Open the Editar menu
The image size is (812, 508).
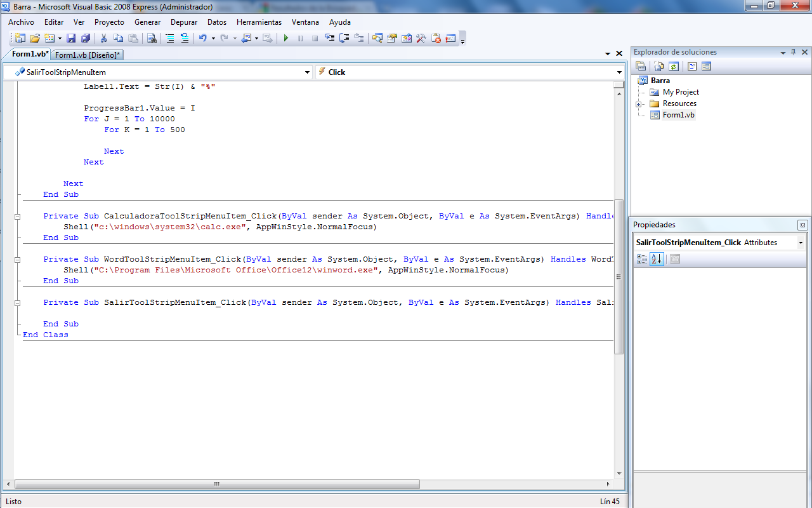coord(54,22)
